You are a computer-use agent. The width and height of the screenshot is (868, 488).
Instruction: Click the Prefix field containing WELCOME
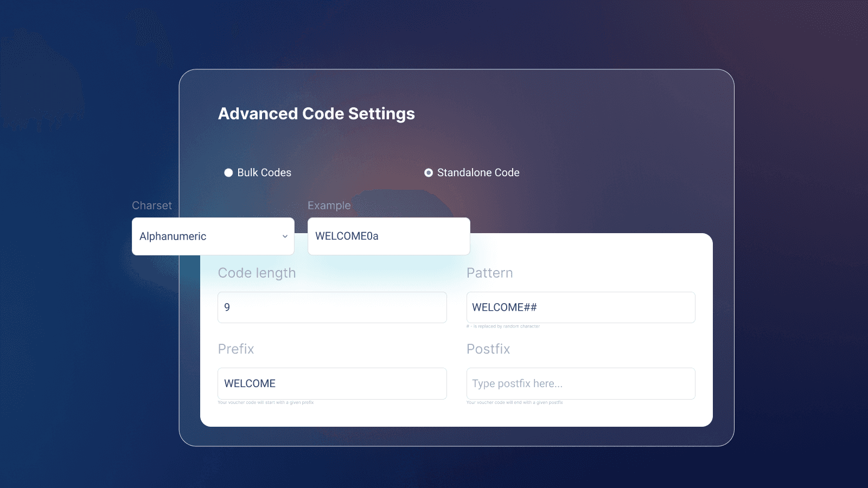click(x=332, y=383)
